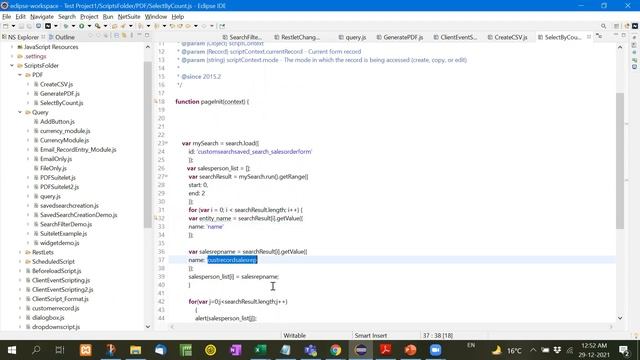The width and height of the screenshot is (640, 360).
Task: Click 'Smart Insert' in the status bar
Action: (371, 336)
